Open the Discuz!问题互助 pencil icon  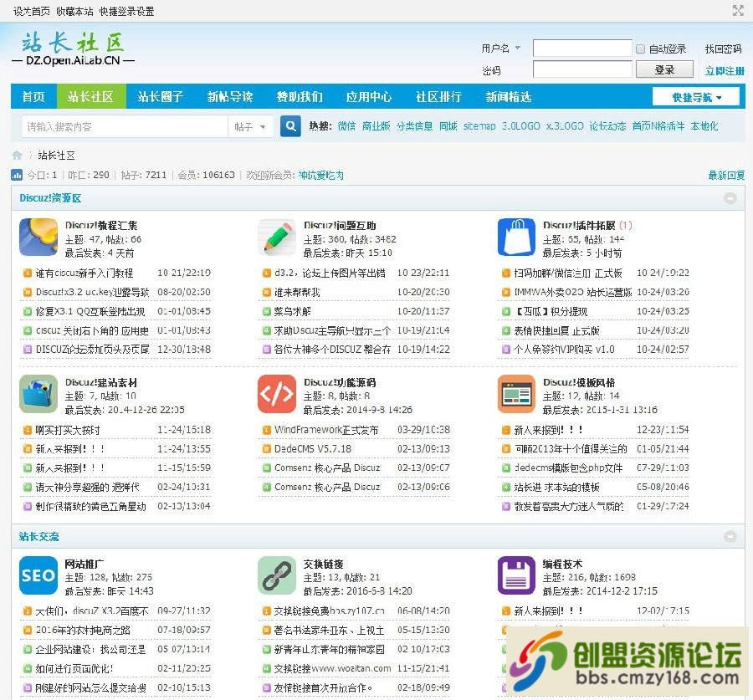pyautogui.click(x=277, y=238)
